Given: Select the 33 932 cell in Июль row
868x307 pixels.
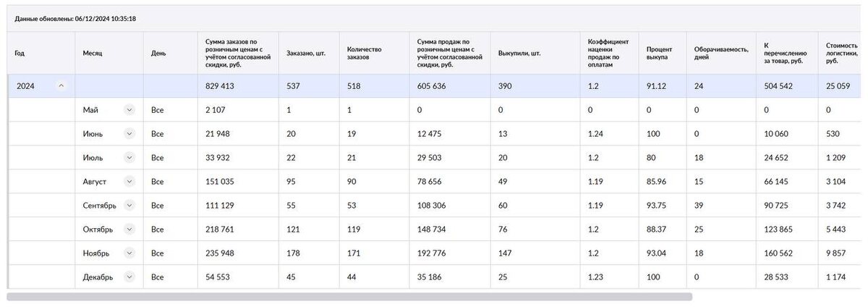Looking at the screenshot, I should [238, 157].
